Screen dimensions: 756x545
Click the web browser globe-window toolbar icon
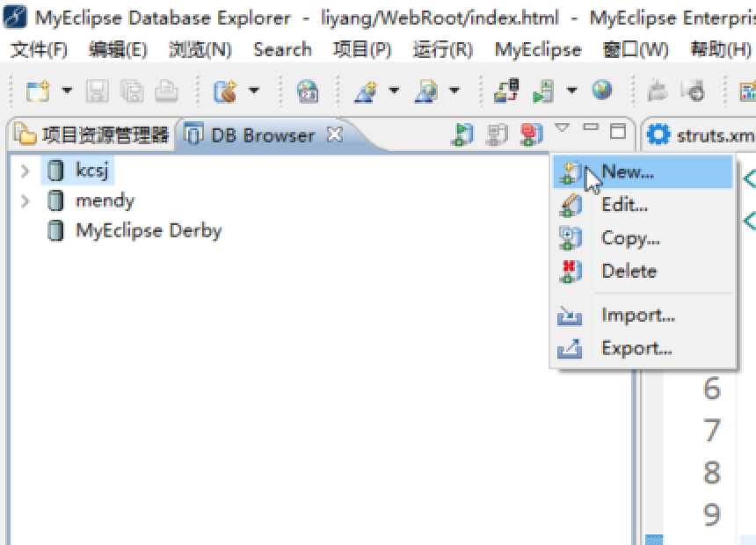[x=307, y=91]
